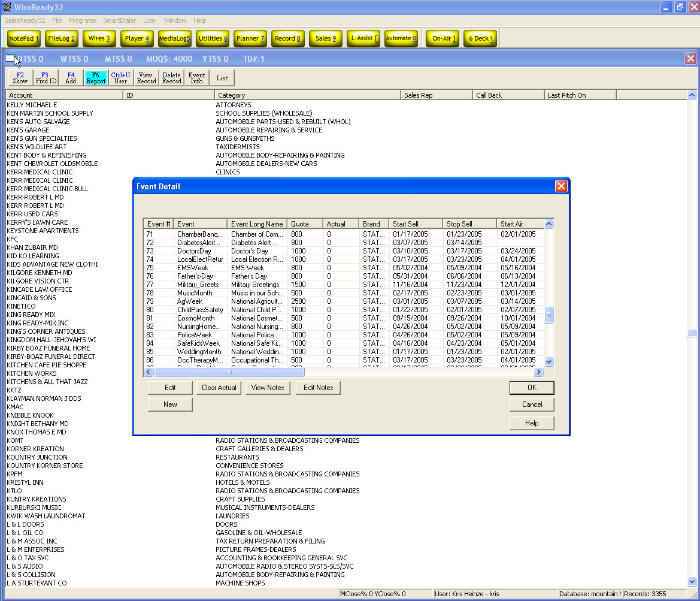Screen dimensions: 700x601
Task: Click Edit in Event Detail dialog
Action: tap(170, 388)
